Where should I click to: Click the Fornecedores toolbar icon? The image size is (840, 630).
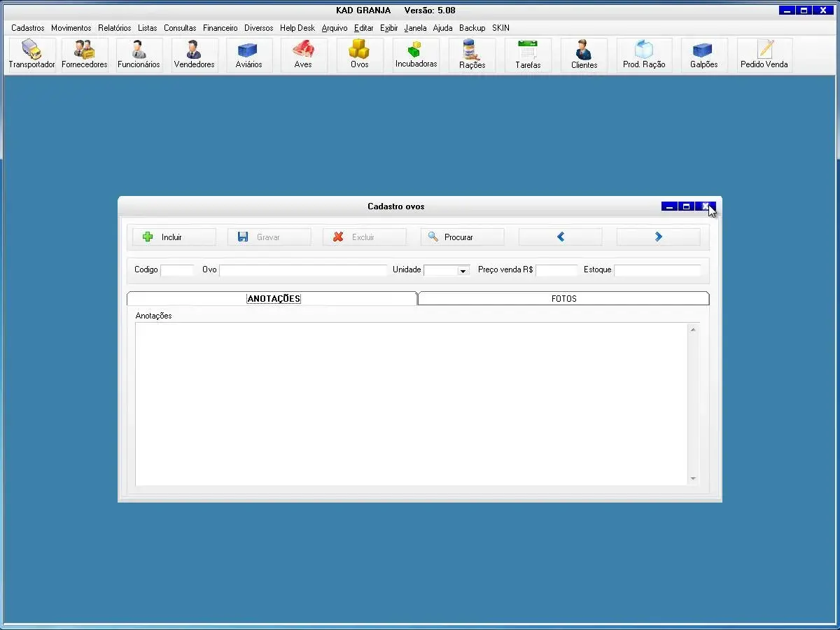(85, 55)
